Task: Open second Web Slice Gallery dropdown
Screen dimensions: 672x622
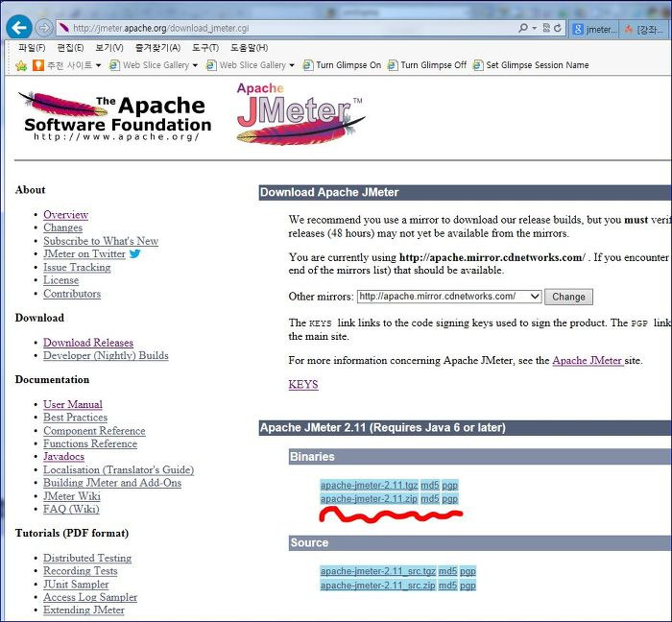Action: (x=292, y=65)
